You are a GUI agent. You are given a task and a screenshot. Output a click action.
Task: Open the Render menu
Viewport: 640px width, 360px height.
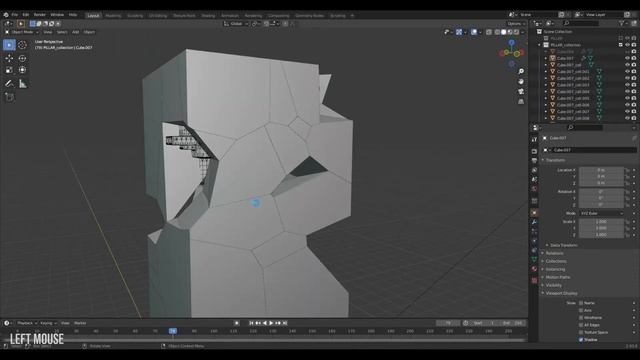40,15
